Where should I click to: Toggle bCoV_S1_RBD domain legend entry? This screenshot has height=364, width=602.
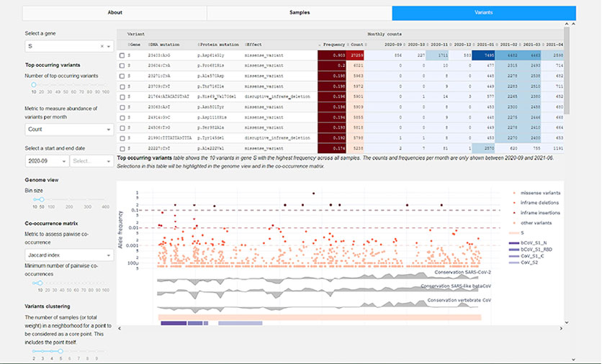tap(531, 250)
